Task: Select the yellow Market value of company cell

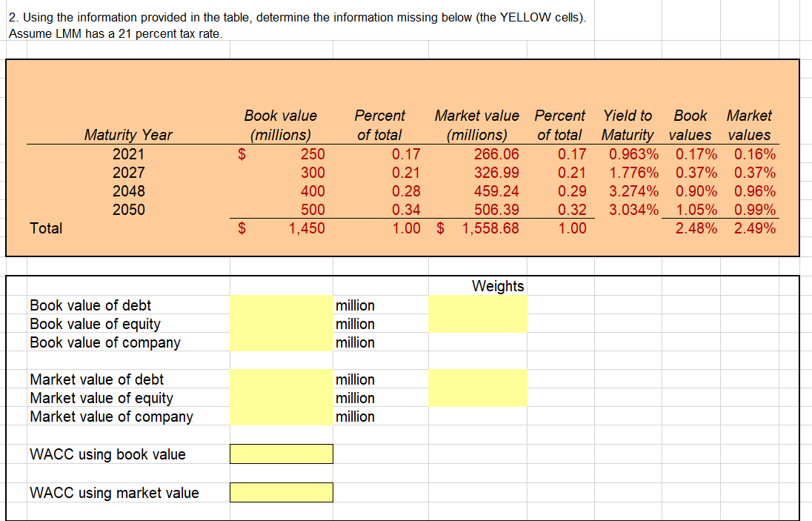Action: (281, 417)
